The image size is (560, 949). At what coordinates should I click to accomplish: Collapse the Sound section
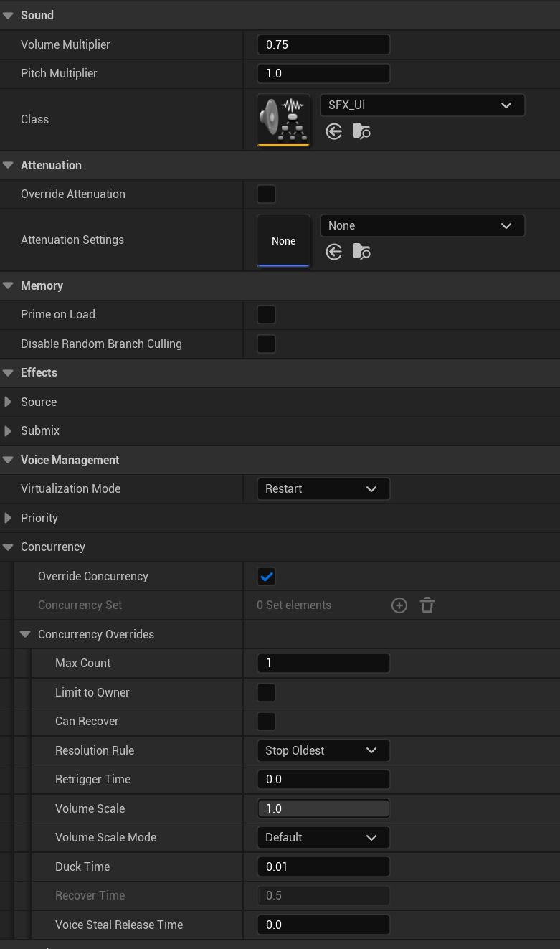[x=8, y=15]
